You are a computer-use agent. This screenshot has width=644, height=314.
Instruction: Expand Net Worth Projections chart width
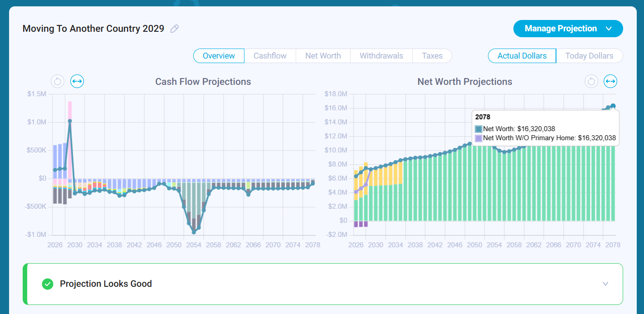[610, 82]
